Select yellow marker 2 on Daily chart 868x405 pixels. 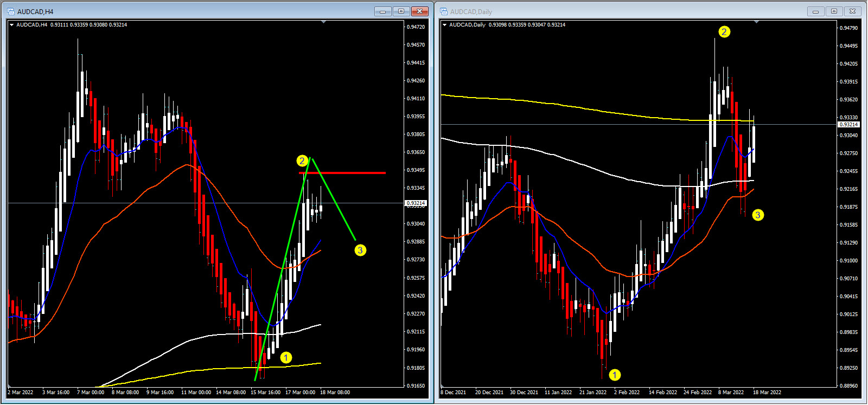[724, 32]
